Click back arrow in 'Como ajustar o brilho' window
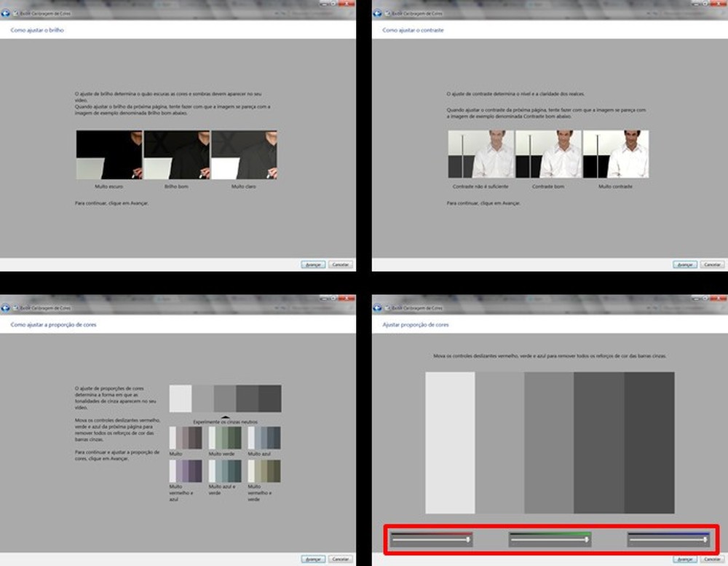This screenshot has width=728, height=566. (5, 13)
